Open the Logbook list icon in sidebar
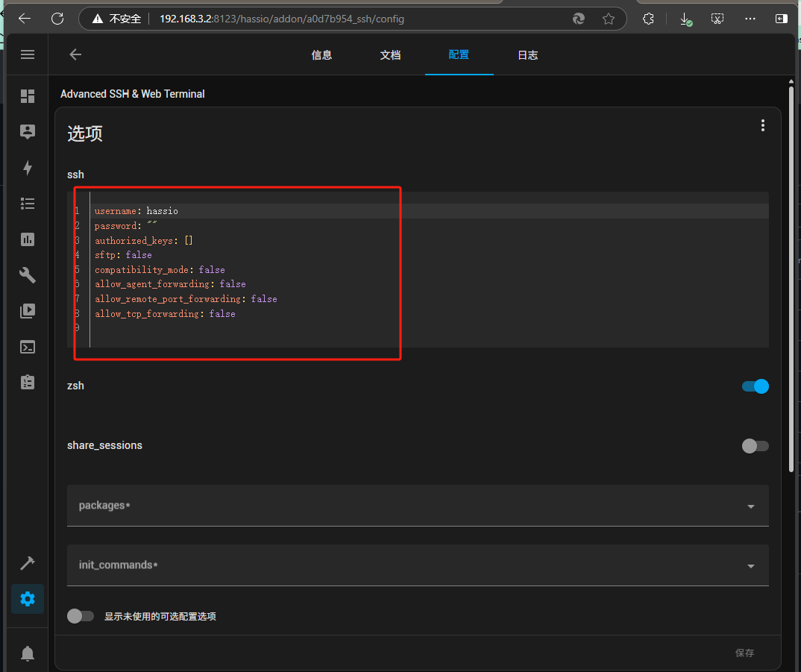801x672 pixels. pos(28,204)
